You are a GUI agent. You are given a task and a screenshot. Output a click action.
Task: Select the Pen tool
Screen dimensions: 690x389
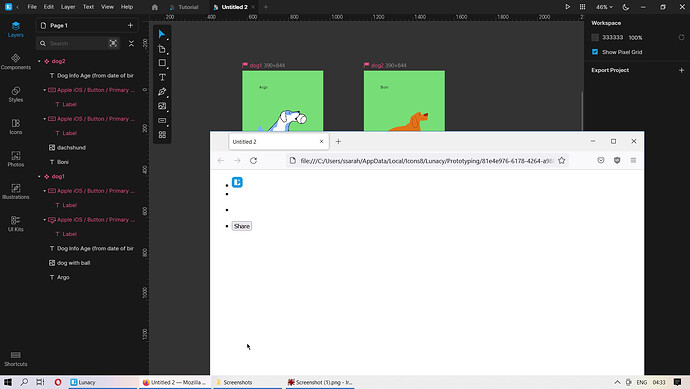coord(162,92)
